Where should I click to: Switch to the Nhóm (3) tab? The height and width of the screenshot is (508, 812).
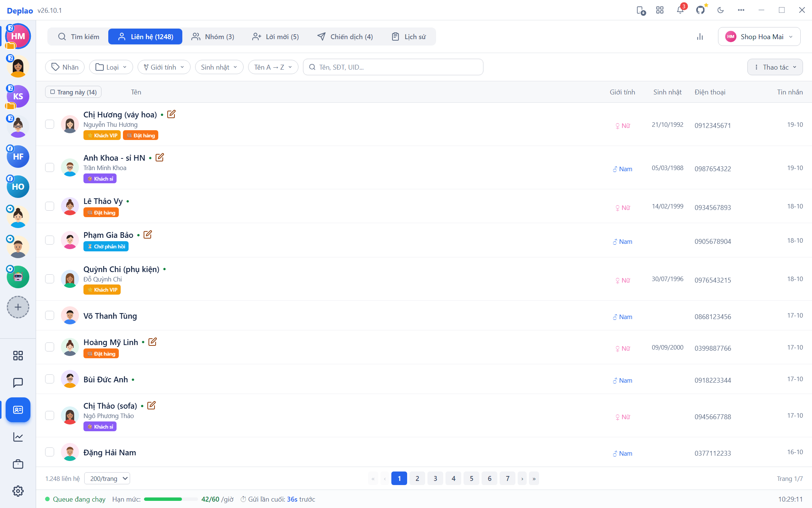(213, 37)
